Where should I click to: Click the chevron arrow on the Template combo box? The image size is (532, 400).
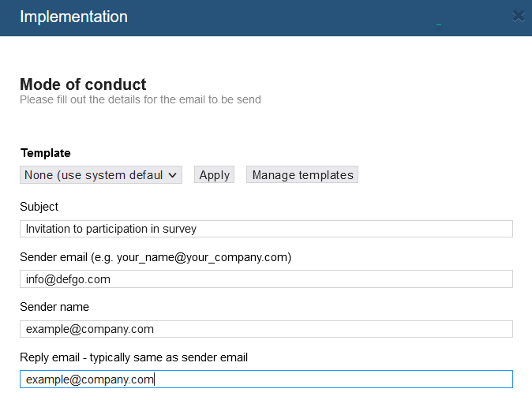click(x=172, y=175)
